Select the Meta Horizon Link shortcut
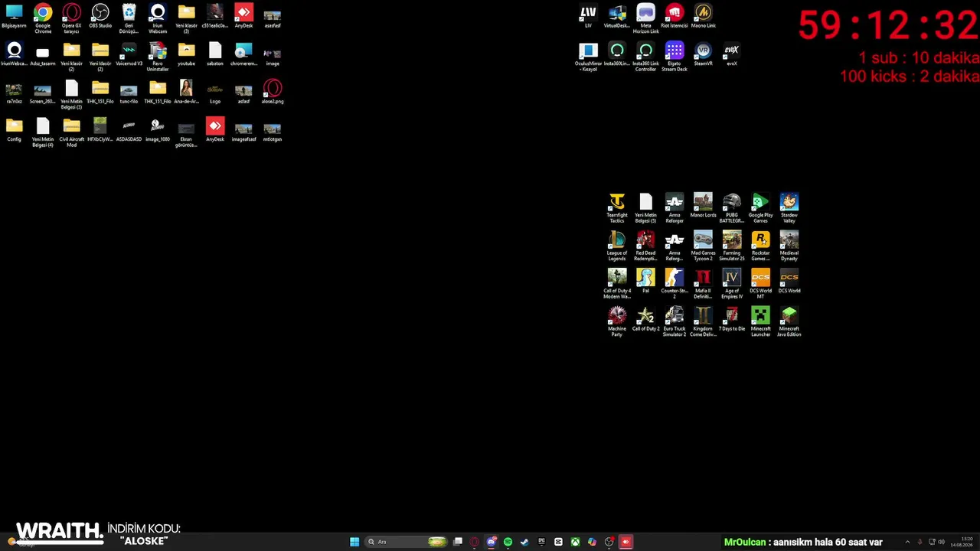The width and height of the screenshot is (980, 551). (x=645, y=18)
